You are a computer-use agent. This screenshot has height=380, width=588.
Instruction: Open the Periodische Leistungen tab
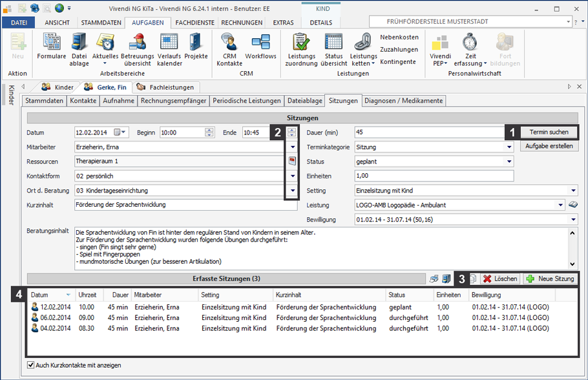coord(246,101)
